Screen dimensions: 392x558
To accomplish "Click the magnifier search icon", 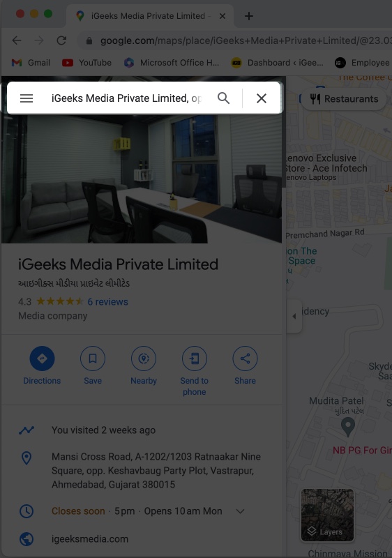I will point(223,98).
